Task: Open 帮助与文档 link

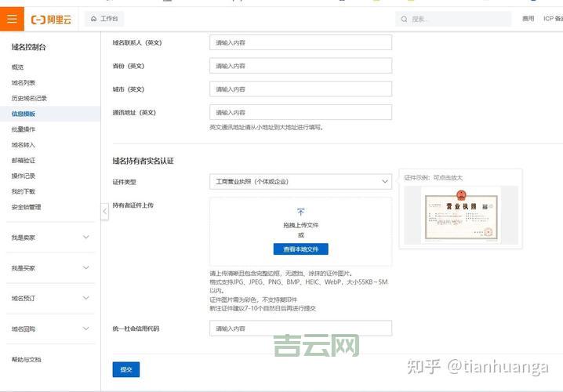Action: (x=26, y=360)
